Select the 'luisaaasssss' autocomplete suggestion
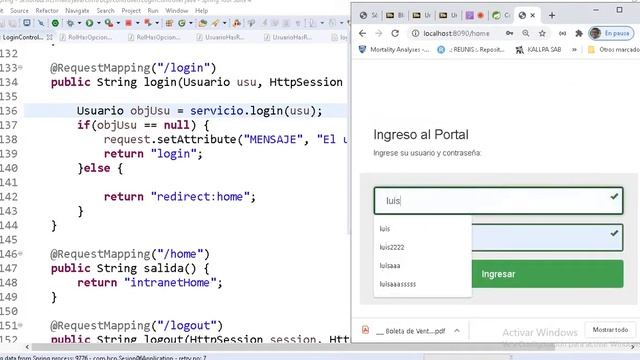 coord(422,284)
